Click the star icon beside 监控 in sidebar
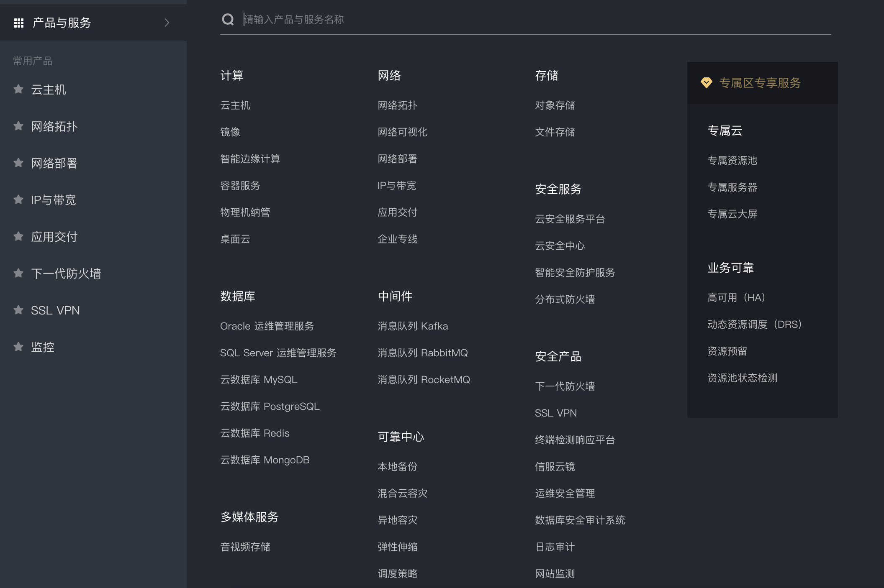The height and width of the screenshot is (588, 884). click(x=18, y=346)
